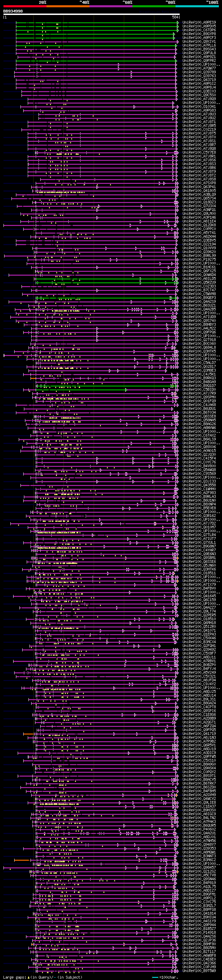Viewport: 222px width, 980px height.
Task: Select hit UniRef100_B8HBY3
Action: coord(199,324)
